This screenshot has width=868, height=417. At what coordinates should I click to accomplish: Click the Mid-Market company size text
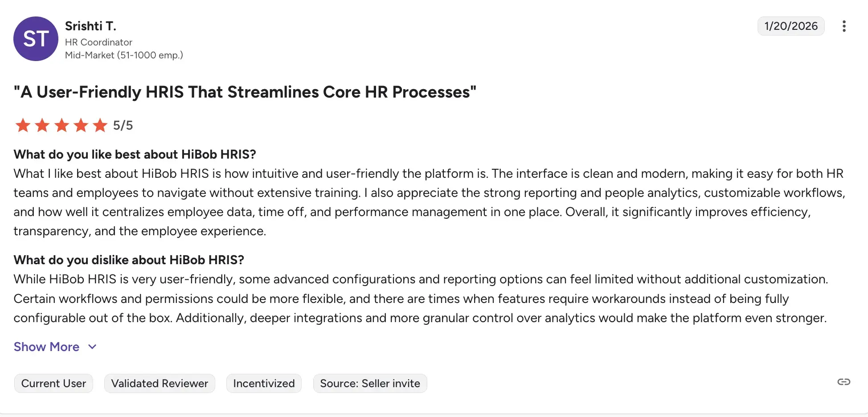coord(124,55)
